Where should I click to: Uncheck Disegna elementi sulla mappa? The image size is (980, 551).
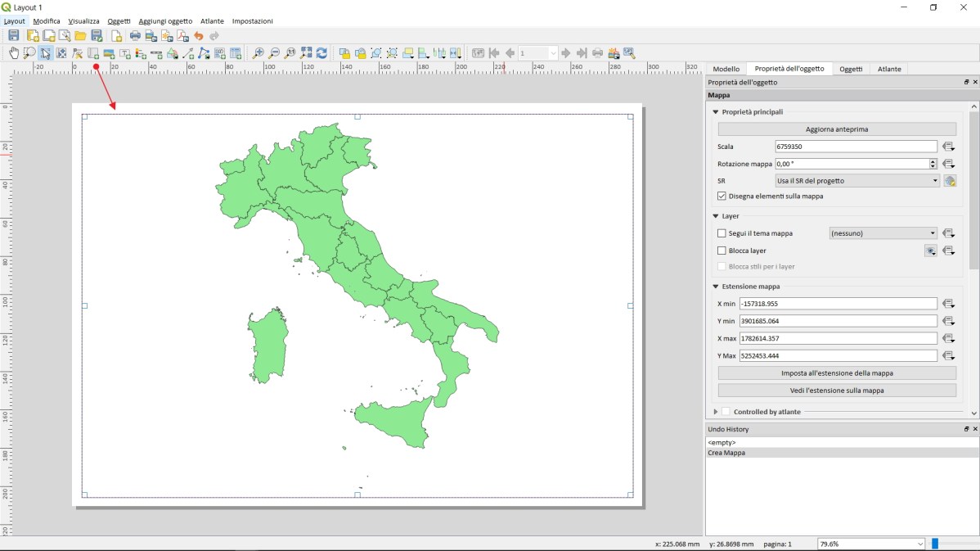pos(722,196)
